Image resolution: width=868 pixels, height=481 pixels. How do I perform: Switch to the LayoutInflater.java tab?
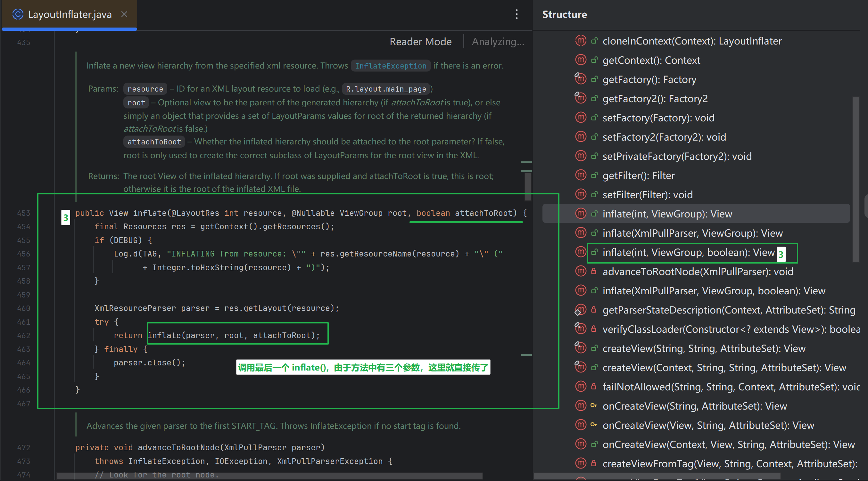tap(69, 14)
